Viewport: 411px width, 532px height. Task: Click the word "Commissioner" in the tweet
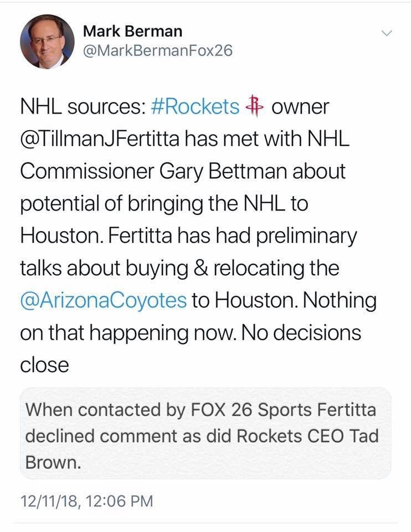[87, 171]
